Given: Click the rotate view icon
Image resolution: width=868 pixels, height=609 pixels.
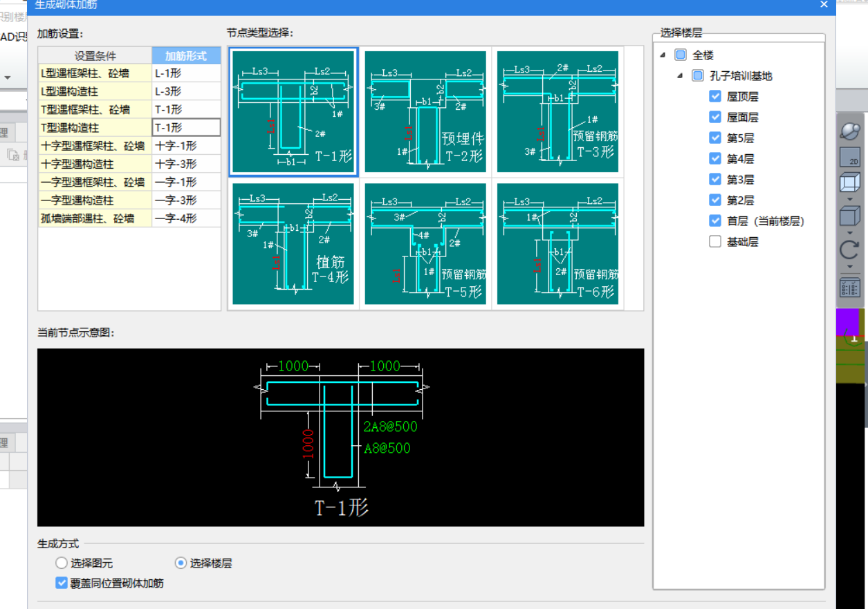Looking at the screenshot, I should tap(849, 250).
